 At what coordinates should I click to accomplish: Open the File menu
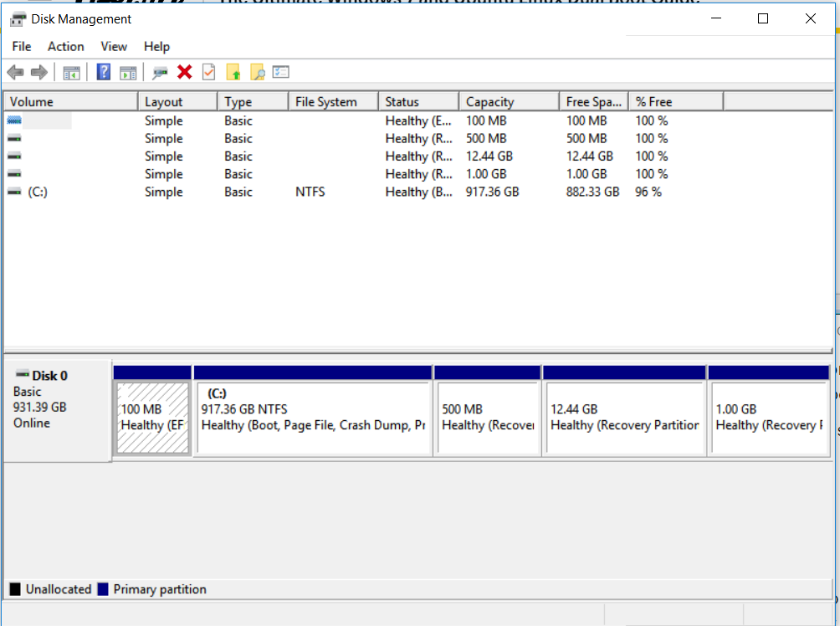[22, 47]
